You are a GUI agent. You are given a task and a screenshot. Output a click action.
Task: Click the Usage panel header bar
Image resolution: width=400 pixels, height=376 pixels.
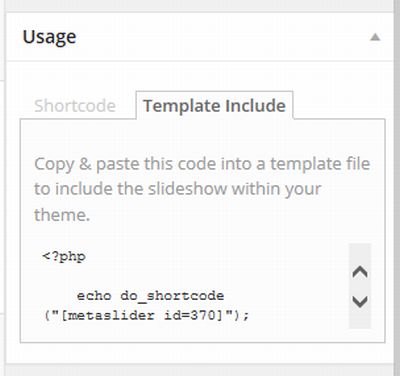200,37
